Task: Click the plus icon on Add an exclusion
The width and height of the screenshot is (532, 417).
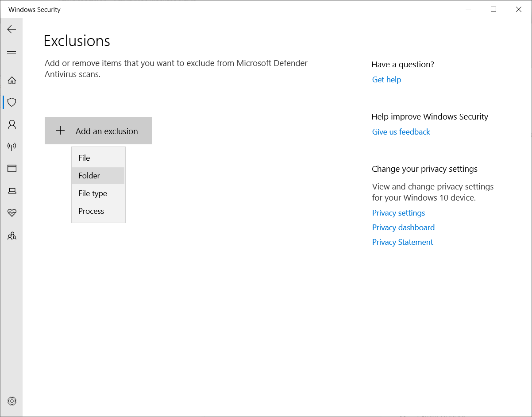Action: pyautogui.click(x=61, y=131)
